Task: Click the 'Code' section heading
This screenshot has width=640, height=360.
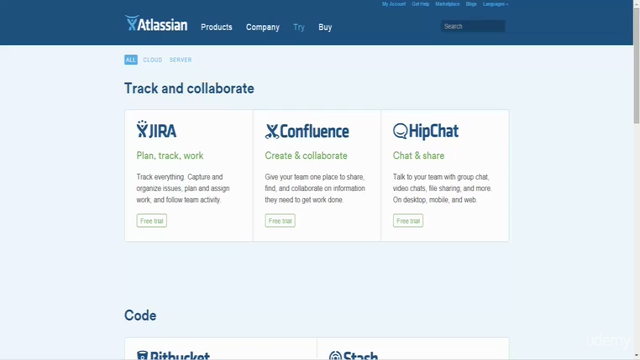Action: (x=140, y=315)
